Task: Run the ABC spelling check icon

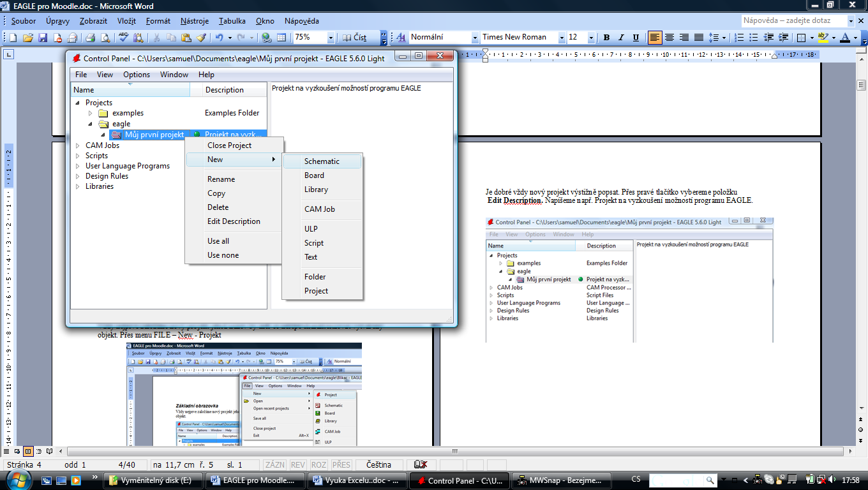Action: click(x=124, y=38)
